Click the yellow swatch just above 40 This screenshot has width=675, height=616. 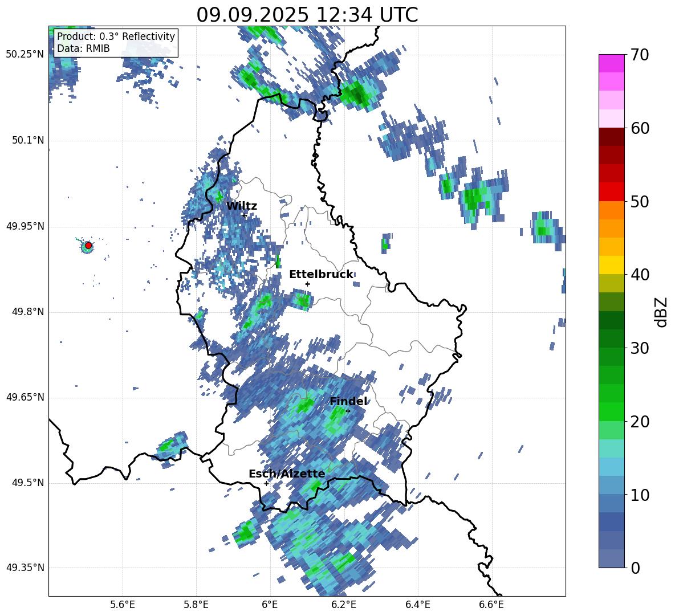pos(611,265)
